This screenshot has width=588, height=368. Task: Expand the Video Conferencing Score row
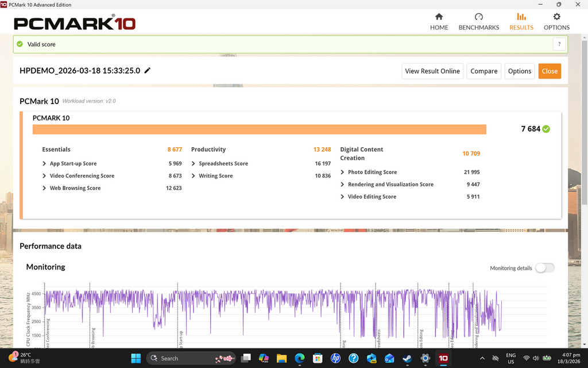pos(45,176)
